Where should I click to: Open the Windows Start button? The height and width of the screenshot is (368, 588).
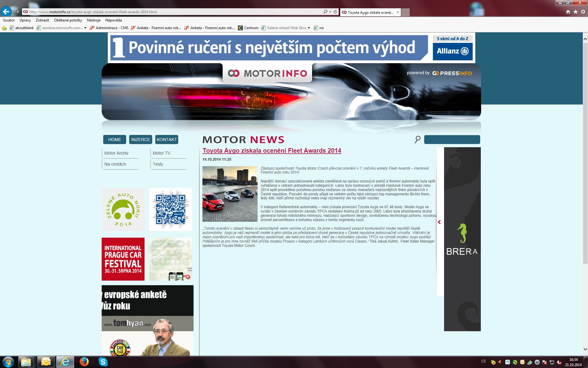pos(8,362)
